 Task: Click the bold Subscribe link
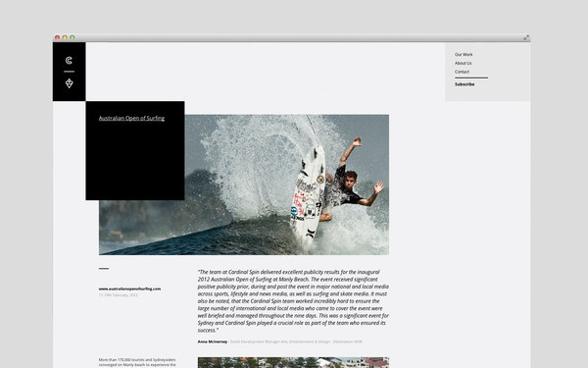click(x=465, y=84)
